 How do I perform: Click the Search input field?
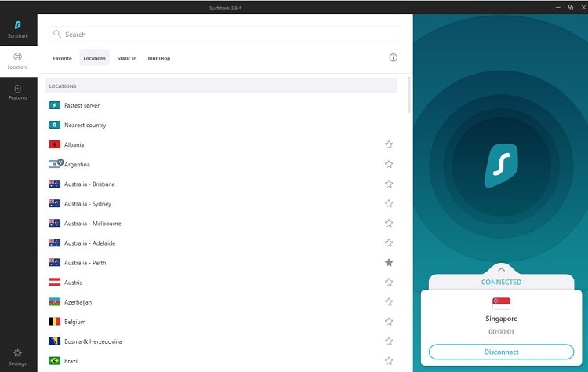point(225,35)
